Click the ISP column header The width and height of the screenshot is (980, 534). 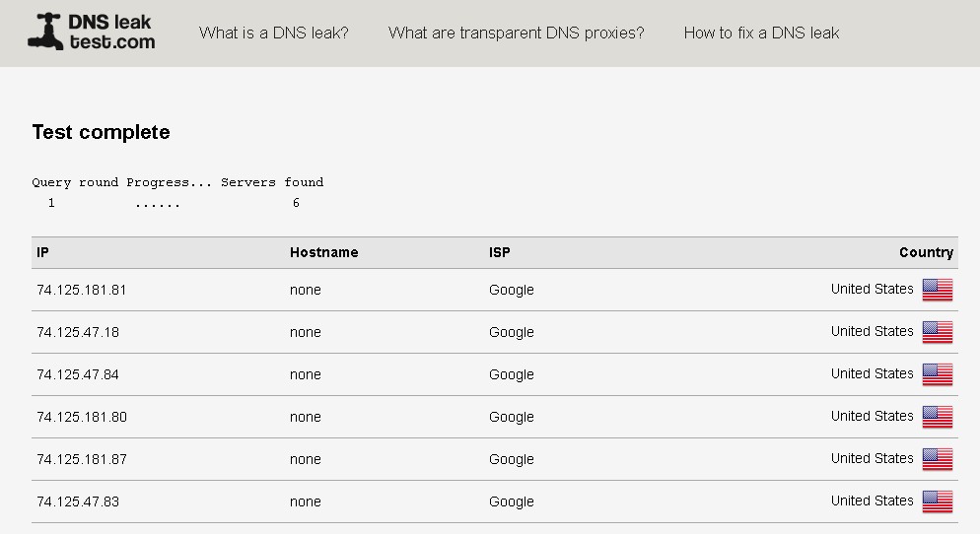pos(500,252)
